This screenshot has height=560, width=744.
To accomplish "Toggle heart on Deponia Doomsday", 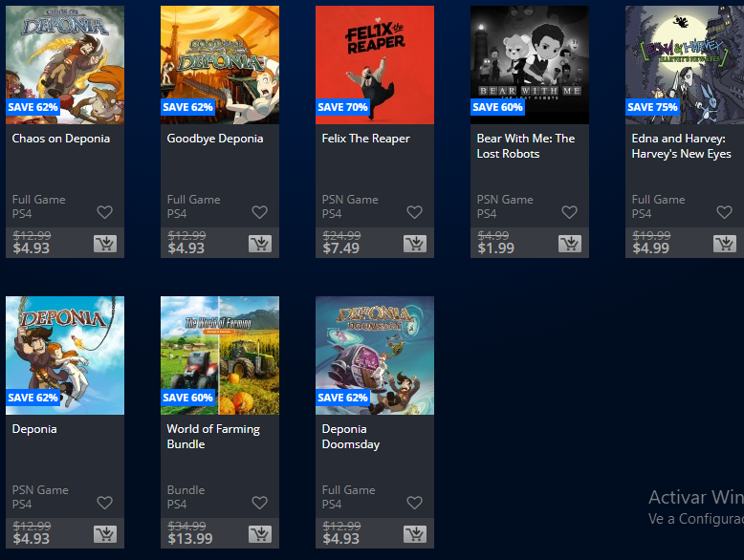I will tap(415, 503).
